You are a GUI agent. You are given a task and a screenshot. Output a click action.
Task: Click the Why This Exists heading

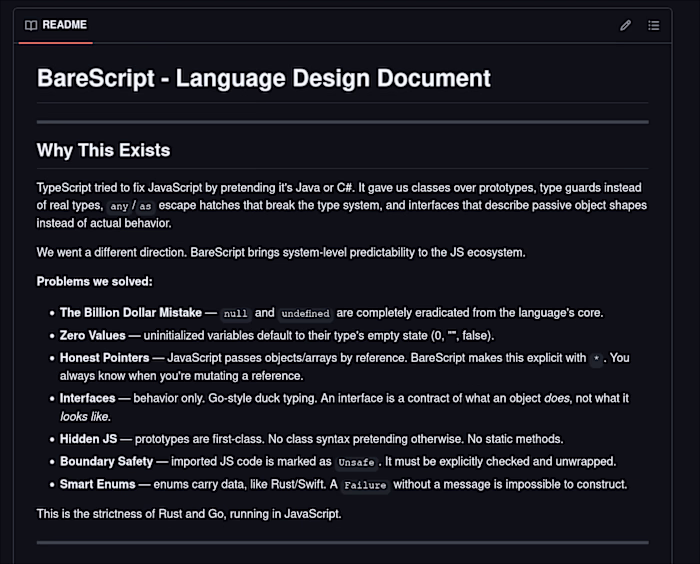103,150
